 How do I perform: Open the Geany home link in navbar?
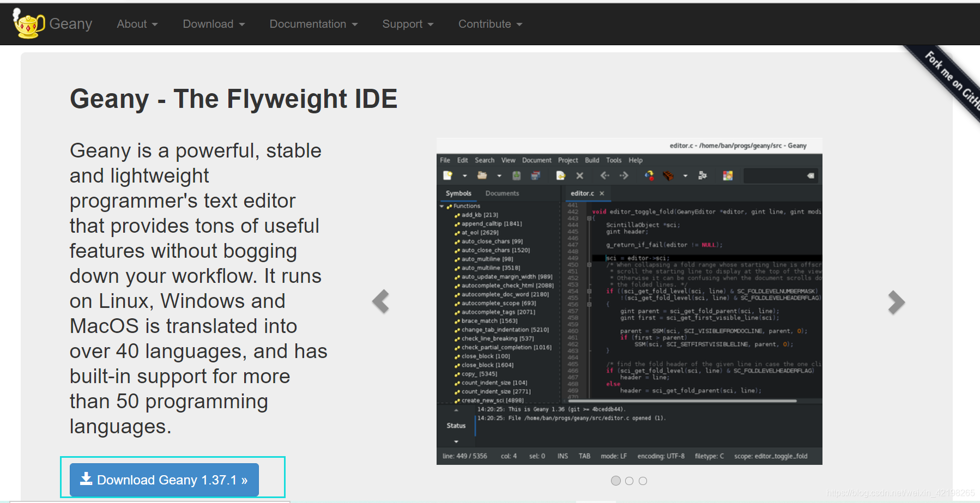click(70, 24)
